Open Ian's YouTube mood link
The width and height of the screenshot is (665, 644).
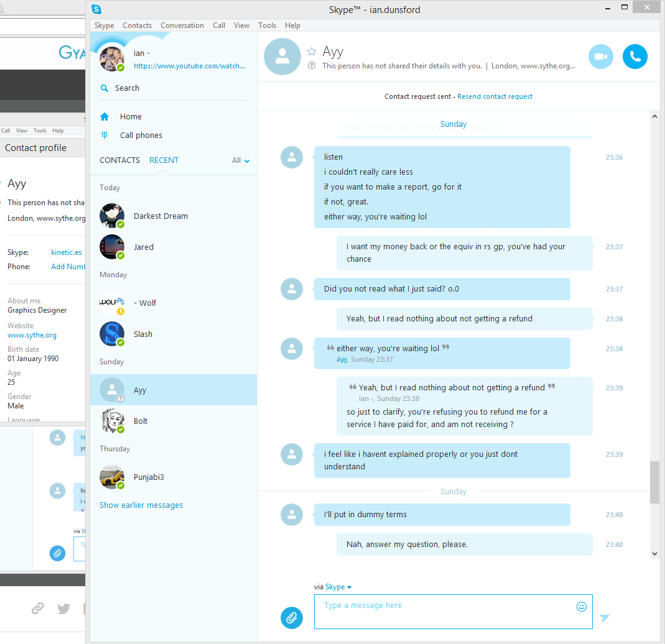(x=189, y=66)
